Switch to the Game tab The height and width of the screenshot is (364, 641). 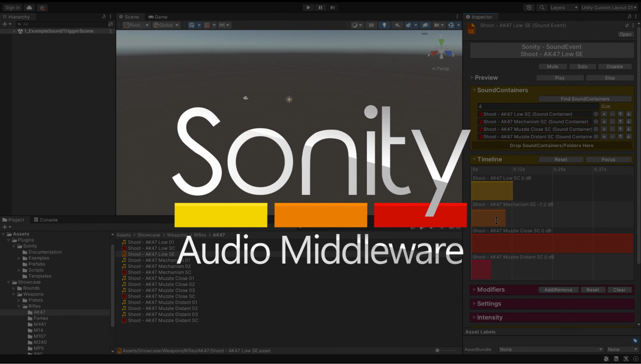coord(158,17)
